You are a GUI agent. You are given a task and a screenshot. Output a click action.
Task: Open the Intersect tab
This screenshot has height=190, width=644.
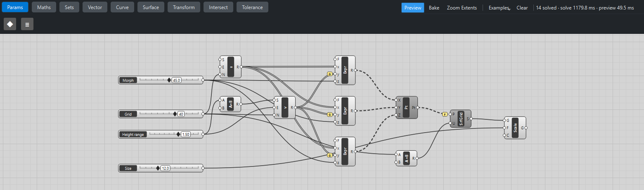point(218,7)
